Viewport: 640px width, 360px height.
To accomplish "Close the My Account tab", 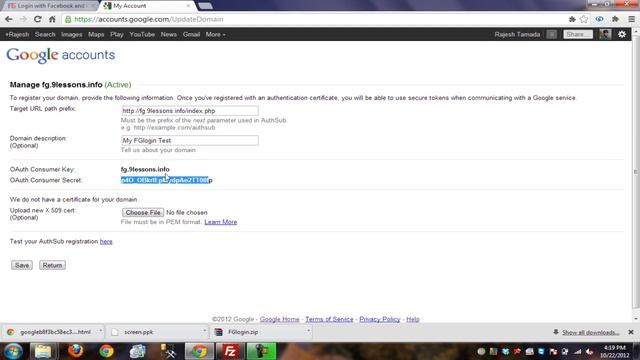I will click(x=188, y=6).
